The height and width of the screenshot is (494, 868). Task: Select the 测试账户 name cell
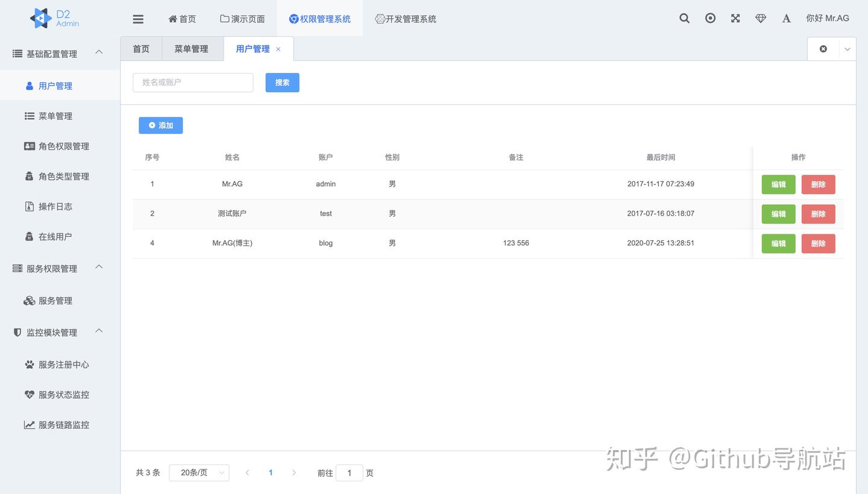(232, 214)
